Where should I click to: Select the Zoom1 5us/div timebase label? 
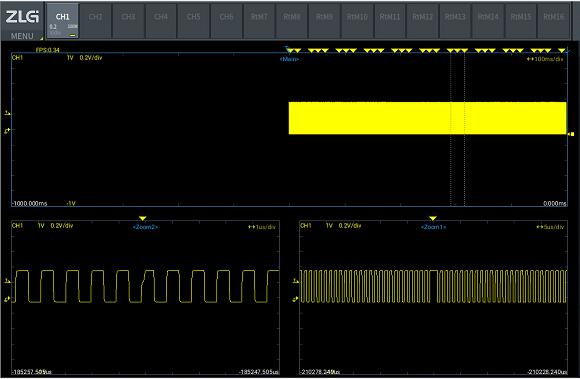(550, 227)
